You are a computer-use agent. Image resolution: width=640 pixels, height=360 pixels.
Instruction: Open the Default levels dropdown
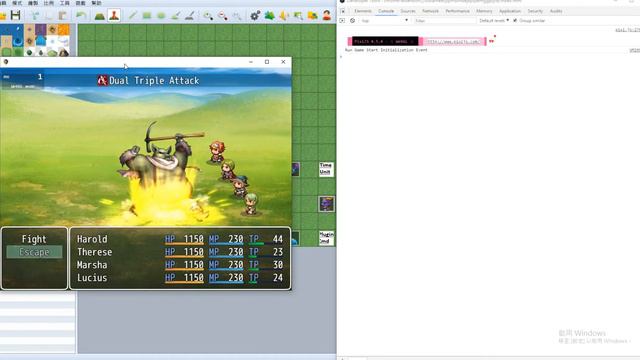[x=494, y=20]
